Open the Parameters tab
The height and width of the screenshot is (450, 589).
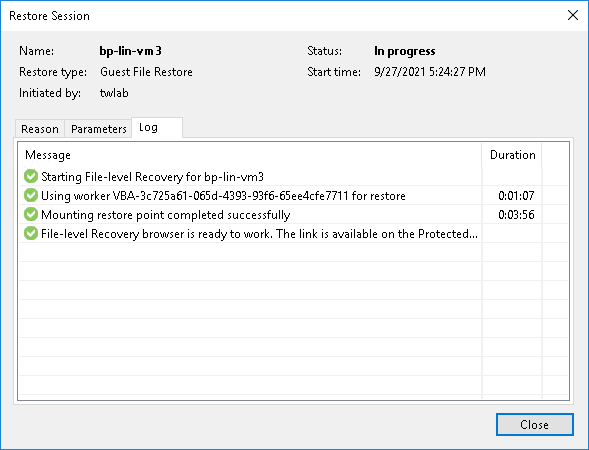pyautogui.click(x=98, y=129)
